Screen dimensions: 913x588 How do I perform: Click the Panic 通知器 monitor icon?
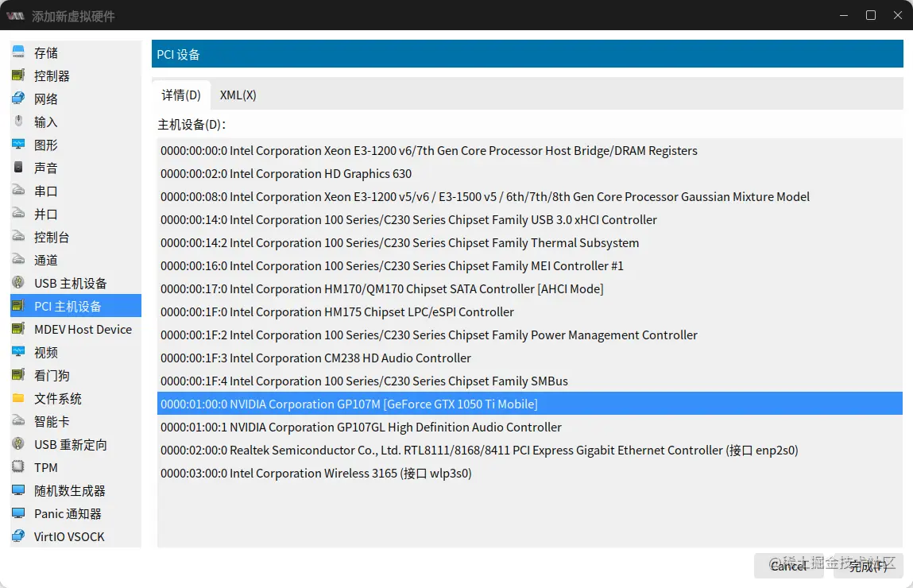18,513
